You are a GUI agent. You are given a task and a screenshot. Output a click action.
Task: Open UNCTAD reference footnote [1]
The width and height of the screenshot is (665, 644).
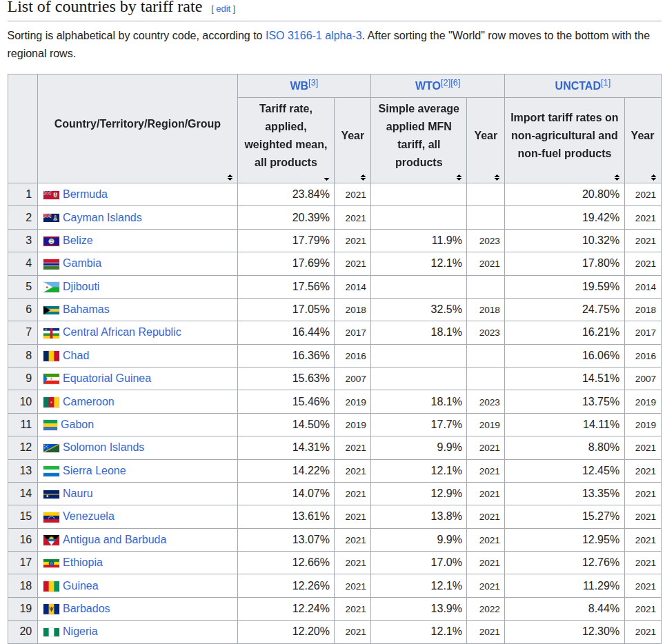(x=606, y=83)
